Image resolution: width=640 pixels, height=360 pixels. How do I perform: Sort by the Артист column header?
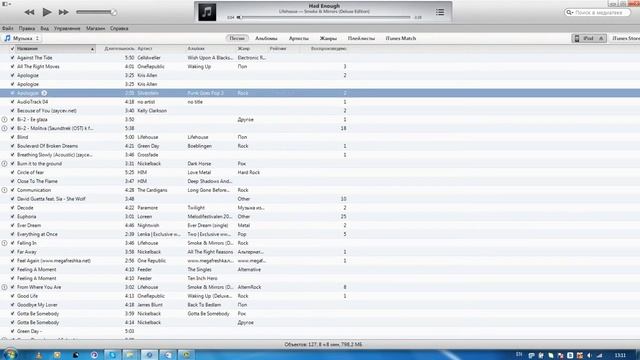[145, 49]
